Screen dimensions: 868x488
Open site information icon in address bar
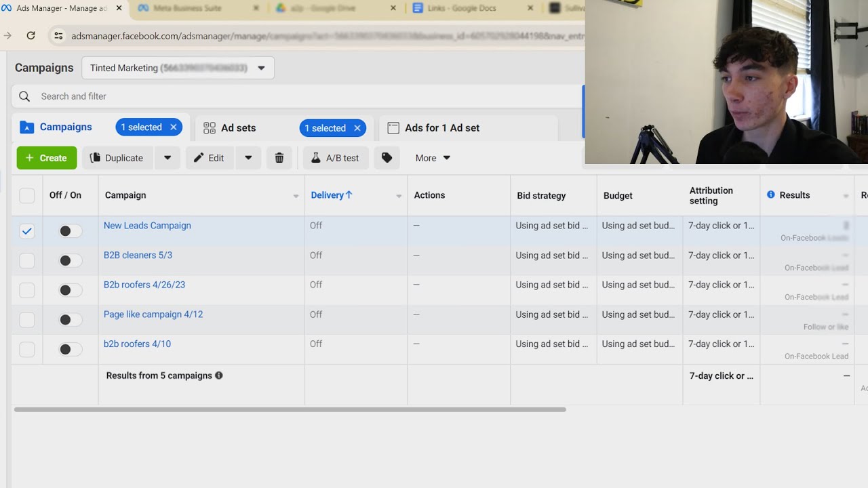coord(58,36)
